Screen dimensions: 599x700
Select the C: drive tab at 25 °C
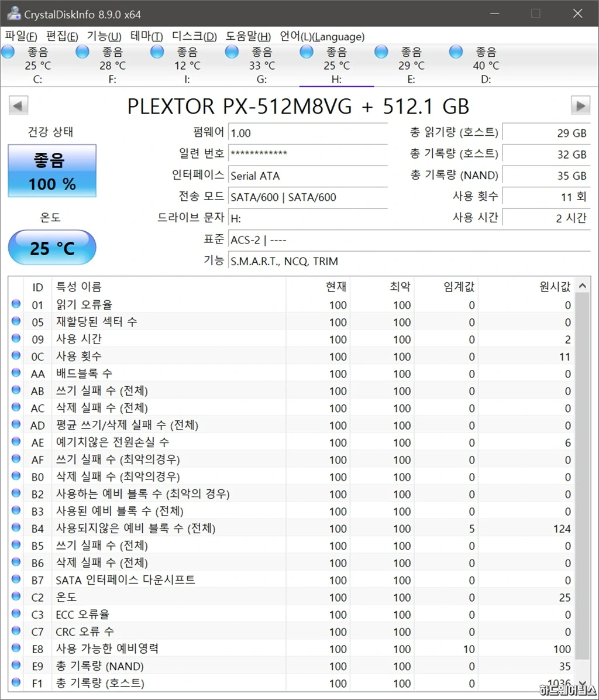pyautogui.click(x=37, y=65)
